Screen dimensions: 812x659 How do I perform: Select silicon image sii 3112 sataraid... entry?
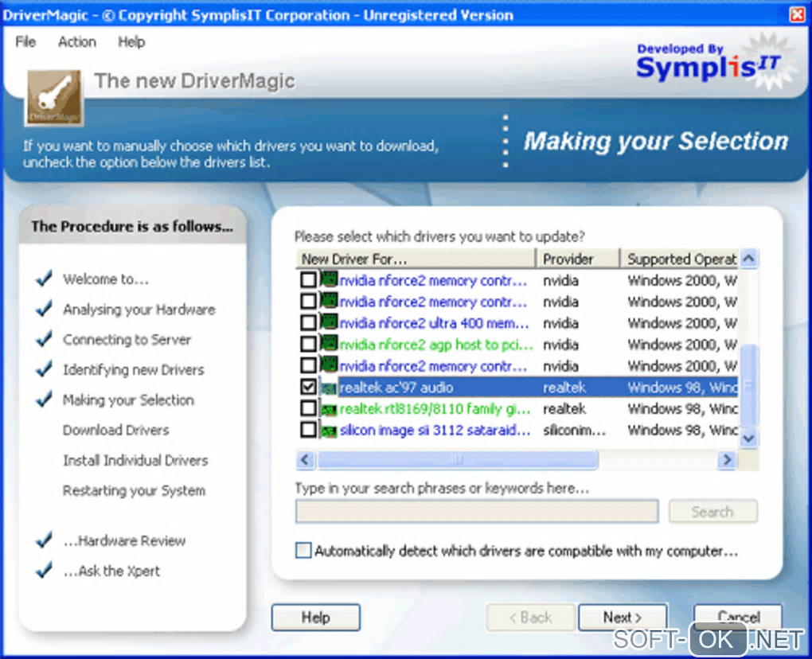tap(435, 431)
